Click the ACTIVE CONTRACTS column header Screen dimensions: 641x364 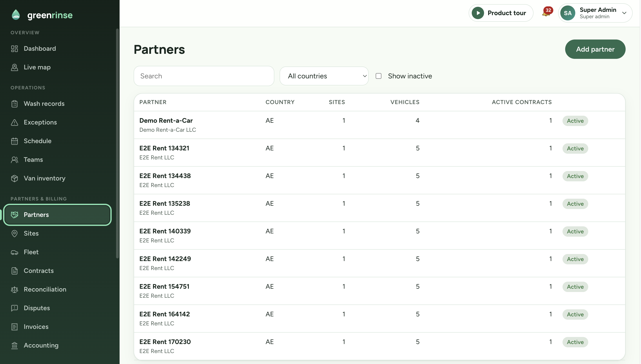[521, 102]
